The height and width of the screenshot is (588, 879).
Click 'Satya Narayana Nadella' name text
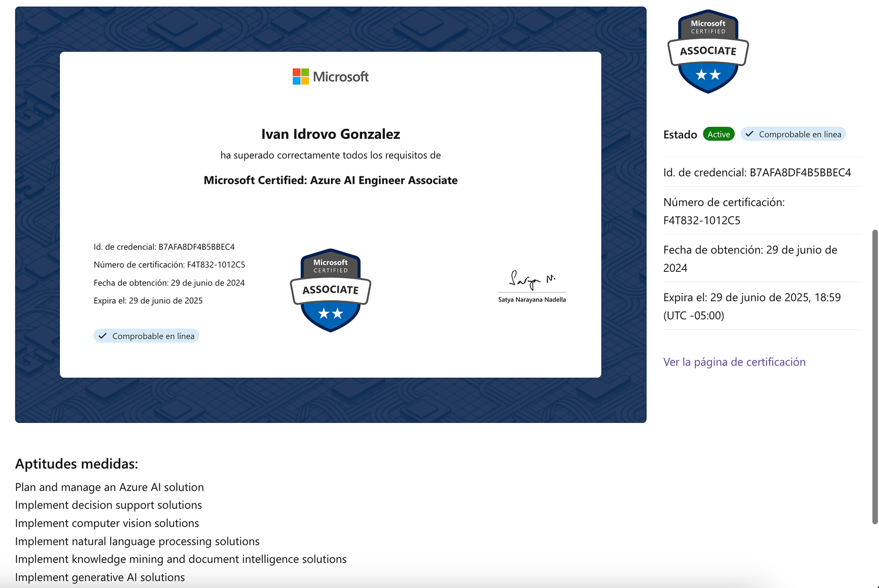pyautogui.click(x=532, y=300)
